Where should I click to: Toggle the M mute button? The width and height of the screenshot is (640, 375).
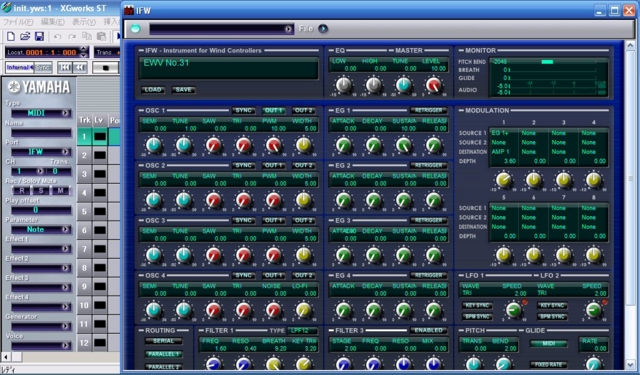click(x=60, y=190)
